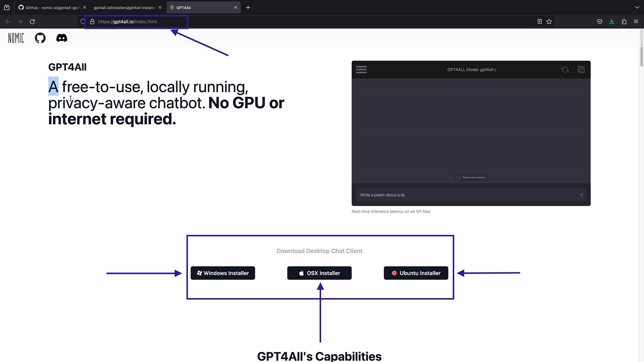Image resolution: width=644 pixels, height=362 pixels.
Task: Switch to the GitHub nomic-ai/gpt4all tab
Action: 50,8
